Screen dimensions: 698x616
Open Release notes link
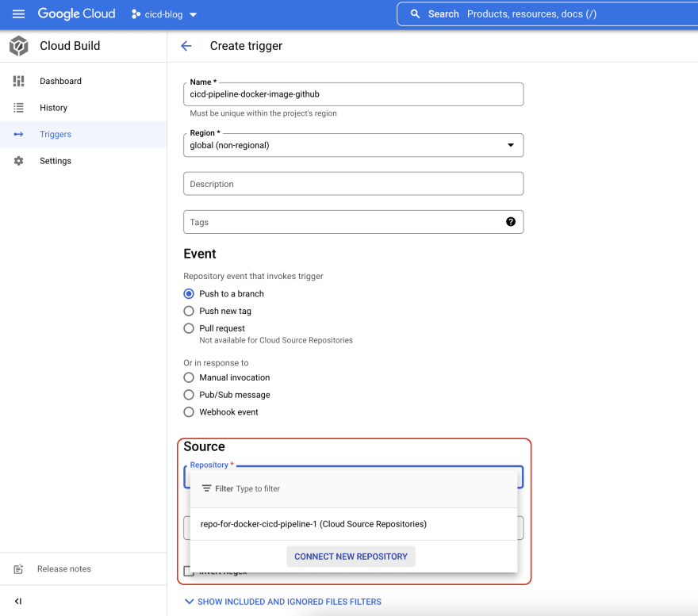[x=64, y=568]
